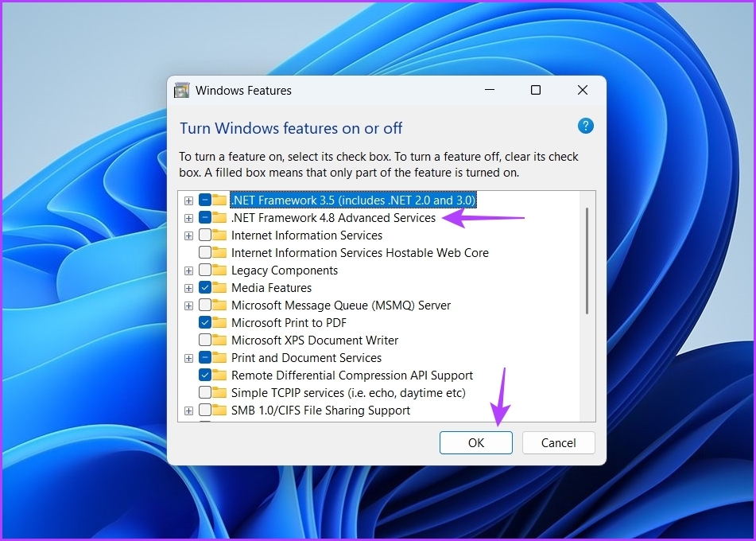Enable SMB 1.0/CIFS File Sharing Support checkbox
This screenshot has height=541, width=756.
[x=205, y=411]
